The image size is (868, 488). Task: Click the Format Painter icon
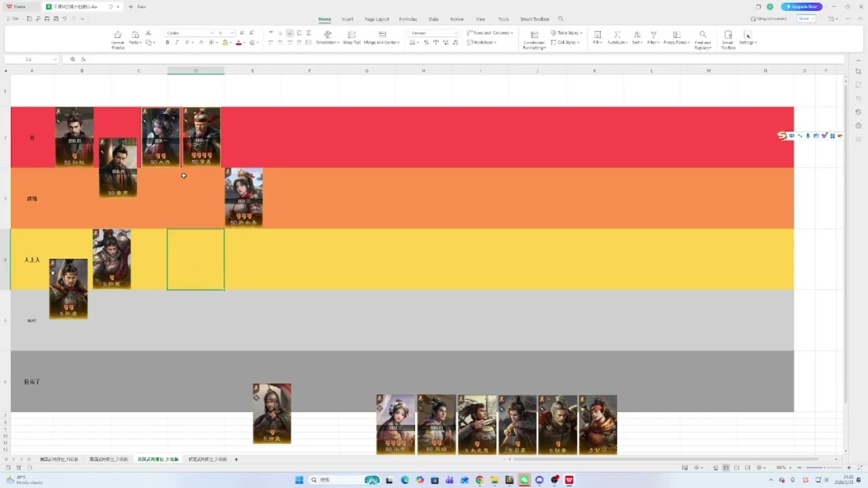(x=118, y=35)
